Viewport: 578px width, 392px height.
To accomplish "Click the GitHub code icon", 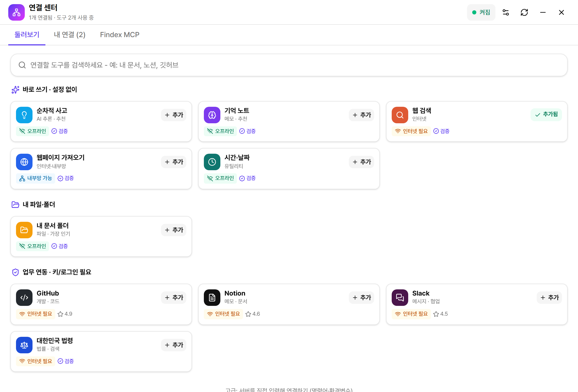I will [24, 298].
